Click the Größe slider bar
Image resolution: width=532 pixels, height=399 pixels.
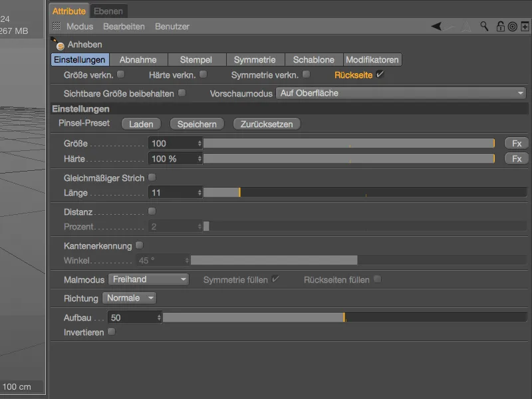349,144
